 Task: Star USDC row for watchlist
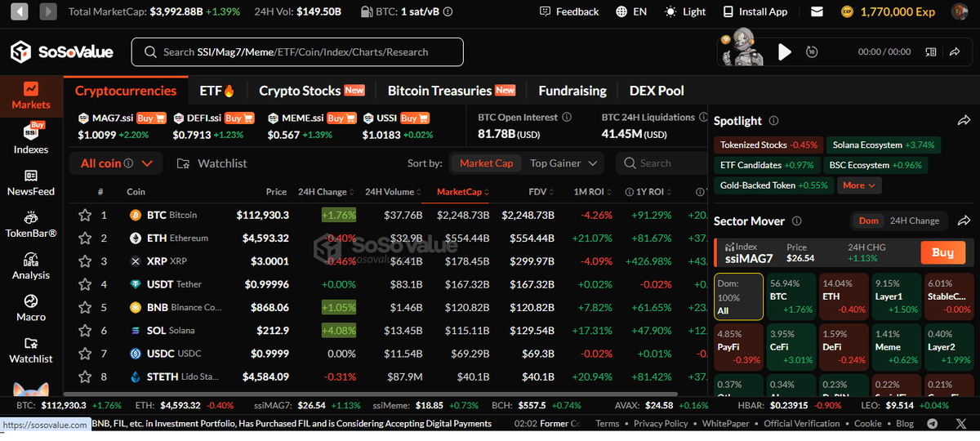[84, 354]
